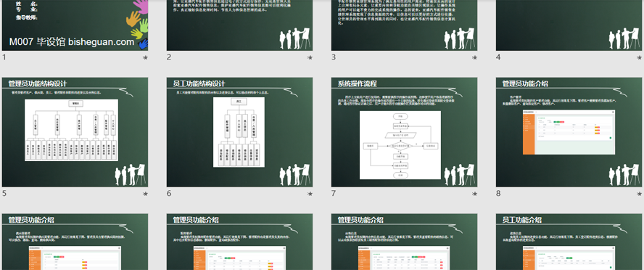This screenshot has width=644, height=270.
Task: Select the title slide with bisheguan.com text
Action: coord(75,25)
